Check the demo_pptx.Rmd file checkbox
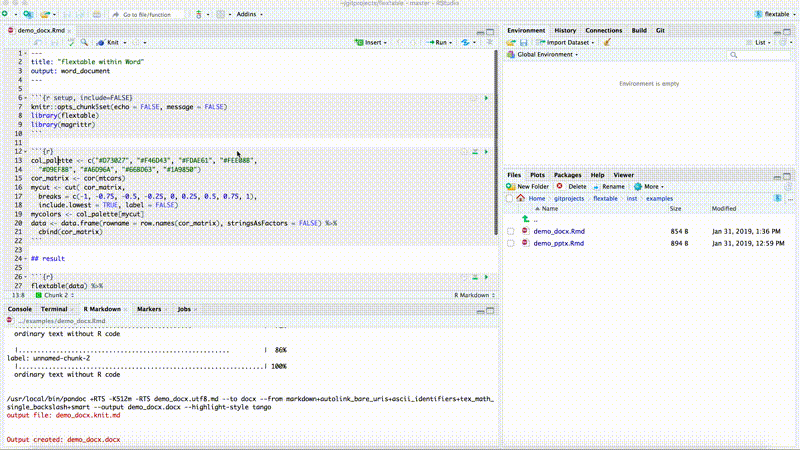This screenshot has width=800, height=450. pos(511,243)
